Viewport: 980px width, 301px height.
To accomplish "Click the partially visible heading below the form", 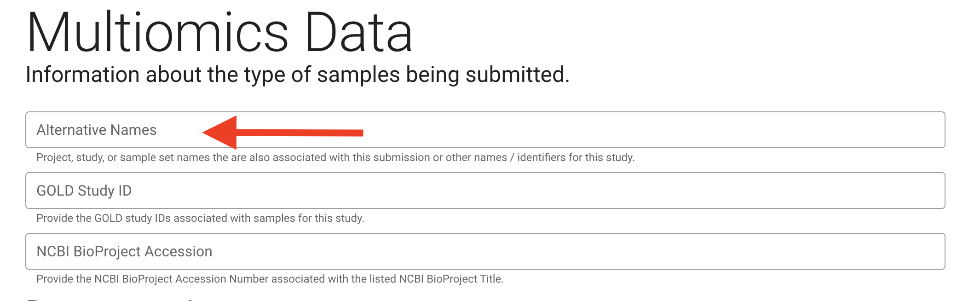I will tap(110, 298).
